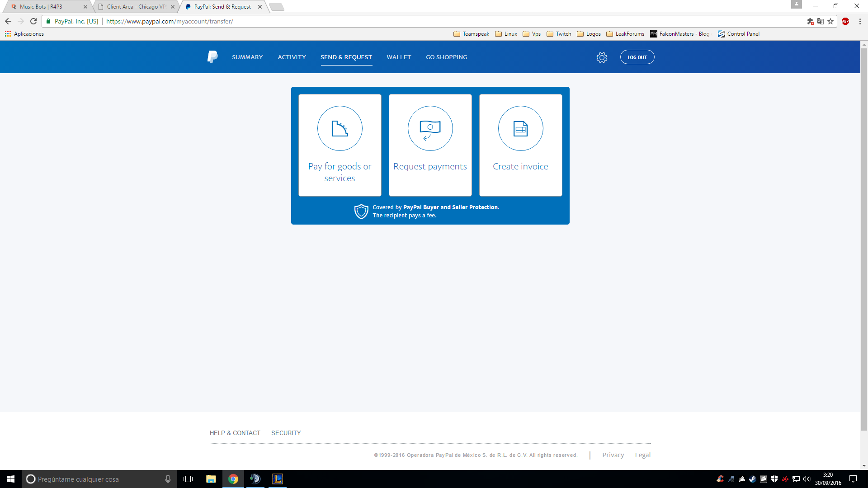Viewport: 868px width, 488px height.
Task: Open the Activity menu item
Action: coord(292,57)
